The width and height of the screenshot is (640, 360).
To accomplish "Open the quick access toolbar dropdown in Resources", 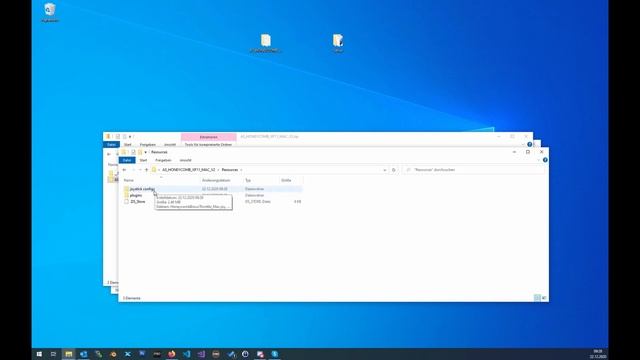I will click(x=145, y=152).
